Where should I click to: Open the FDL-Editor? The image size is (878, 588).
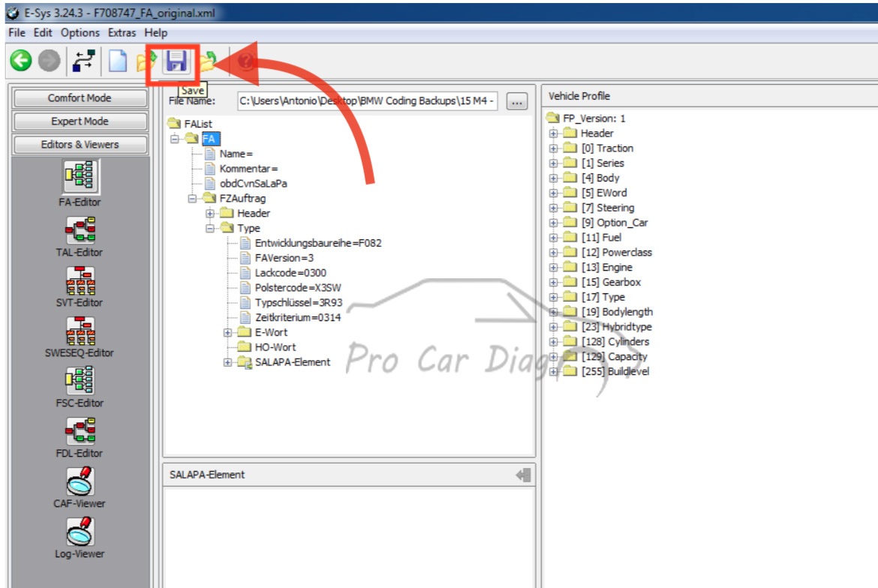coord(80,438)
